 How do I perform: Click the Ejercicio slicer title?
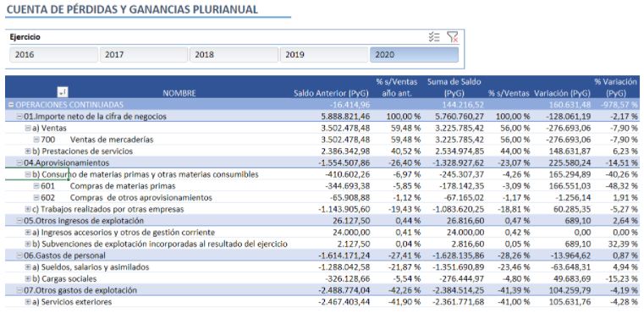pyautogui.click(x=25, y=37)
